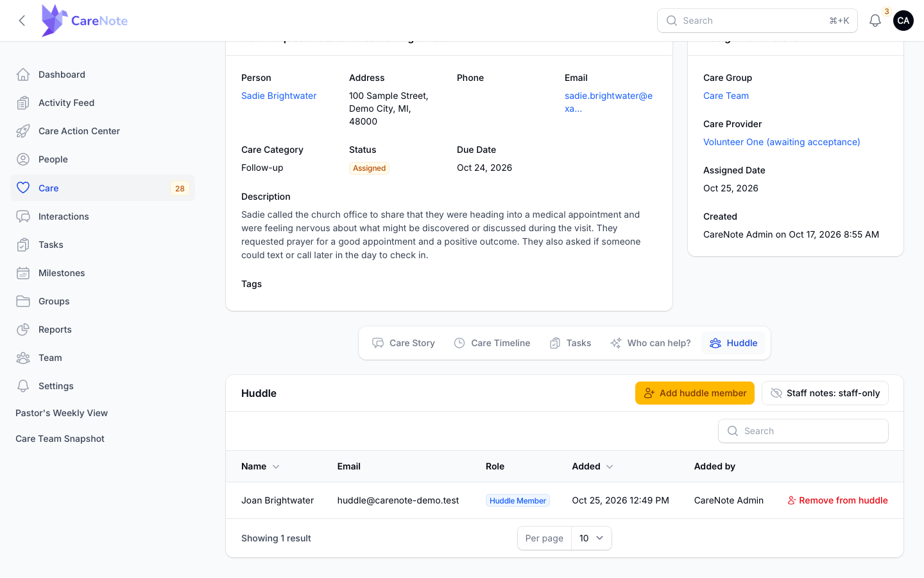Open the Care Team group link
Image resolution: width=924 pixels, height=578 pixels.
tap(726, 96)
